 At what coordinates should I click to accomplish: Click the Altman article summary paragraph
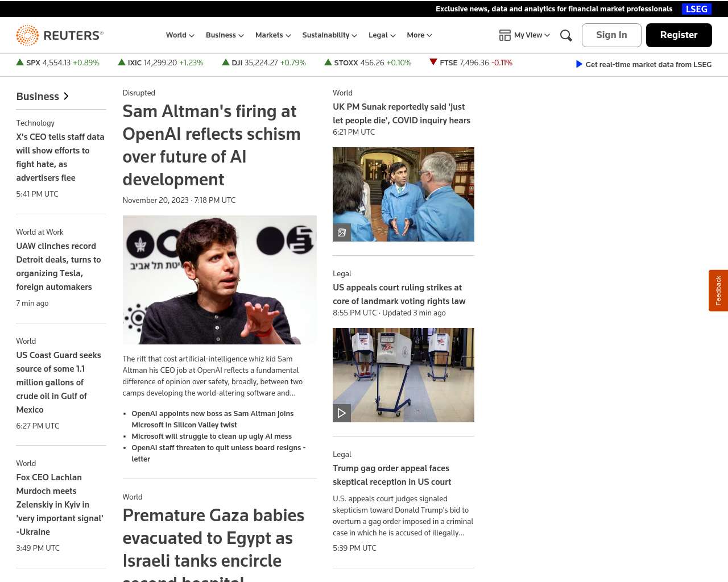click(x=213, y=376)
